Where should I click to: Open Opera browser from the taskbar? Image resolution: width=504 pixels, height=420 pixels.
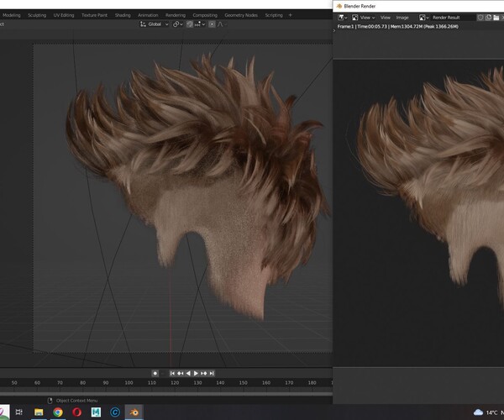[76, 412]
